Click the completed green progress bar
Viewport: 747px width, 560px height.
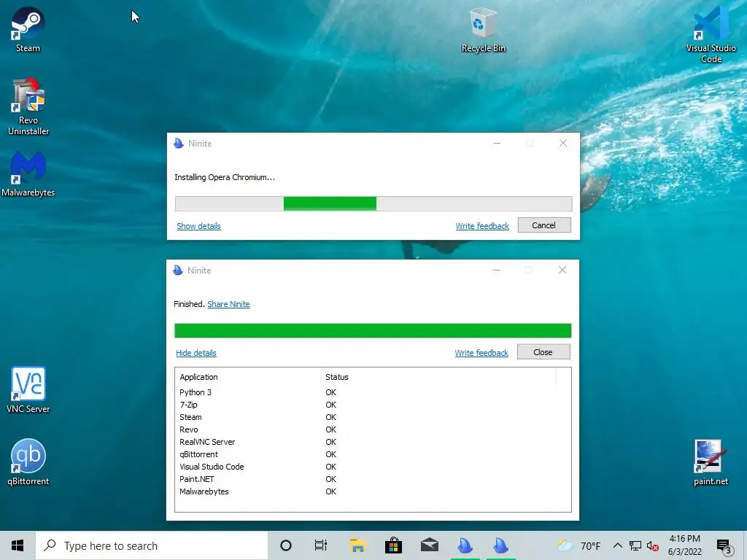click(373, 330)
